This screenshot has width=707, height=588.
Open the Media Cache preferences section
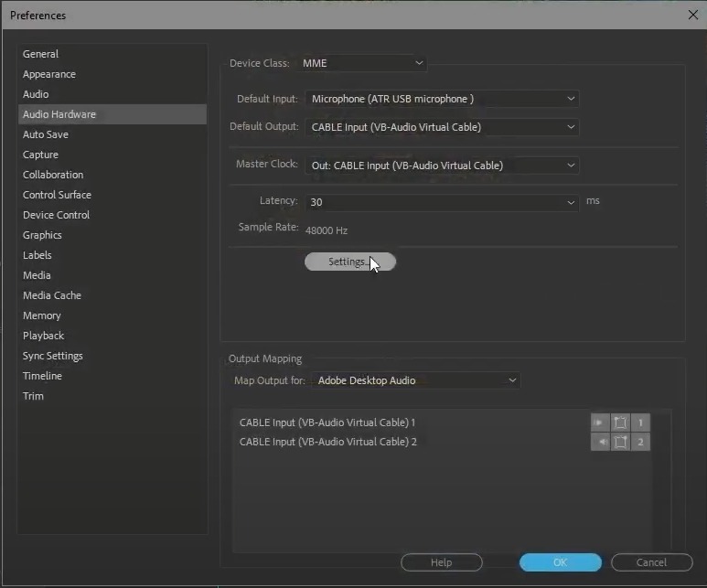point(51,295)
